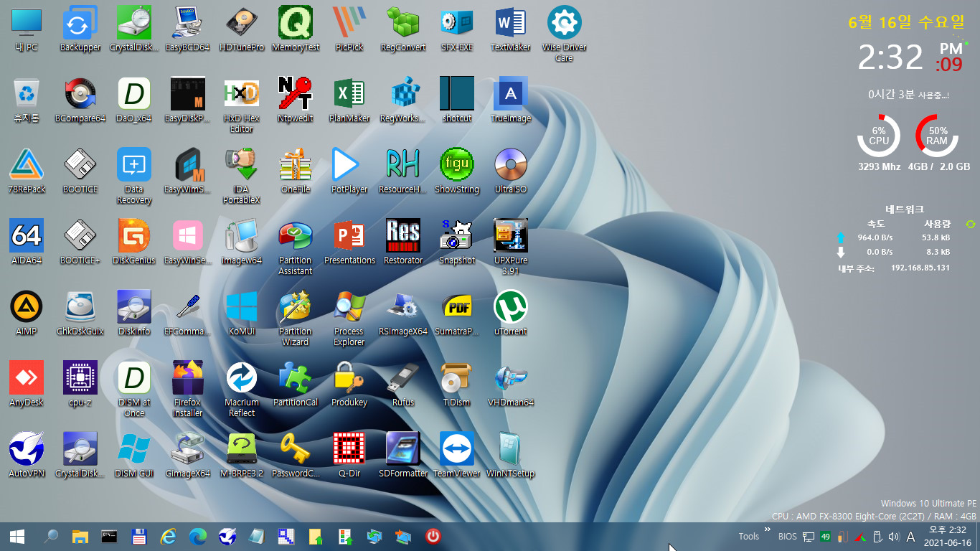Launch PicPick from desktop
Screen dimensions: 980x551
point(349,29)
